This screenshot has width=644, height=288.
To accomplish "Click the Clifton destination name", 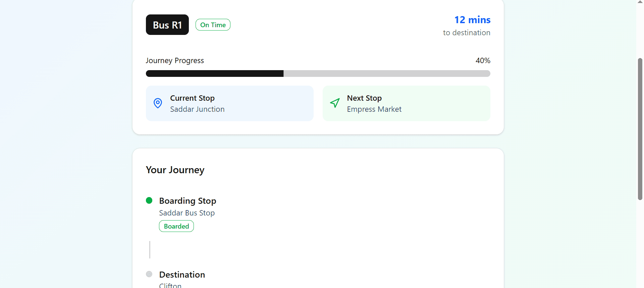I will (x=170, y=285).
